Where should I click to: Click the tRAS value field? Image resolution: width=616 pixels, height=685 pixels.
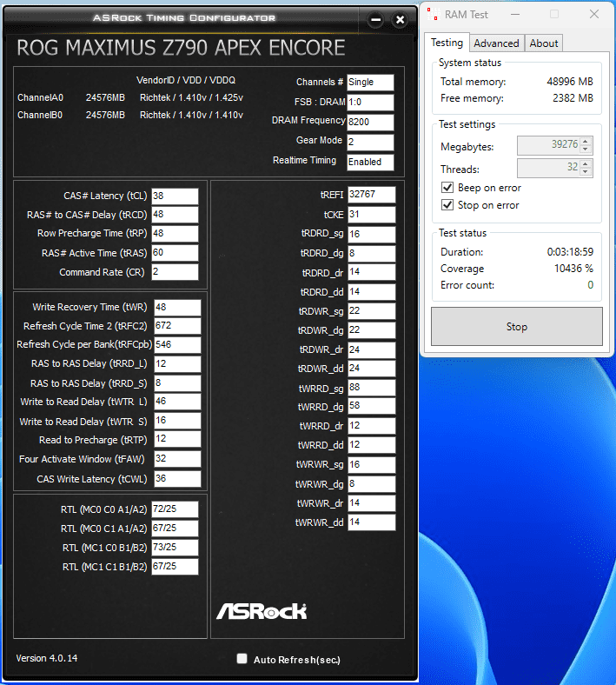(175, 252)
